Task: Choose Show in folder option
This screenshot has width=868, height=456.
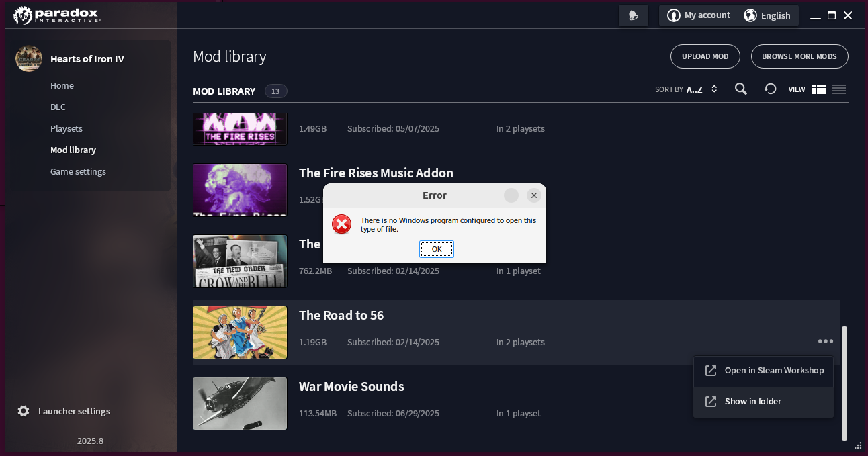Action: click(764, 402)
